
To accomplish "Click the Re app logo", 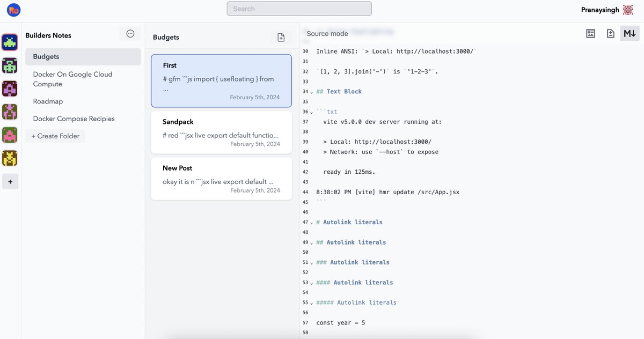I will 14,10.
